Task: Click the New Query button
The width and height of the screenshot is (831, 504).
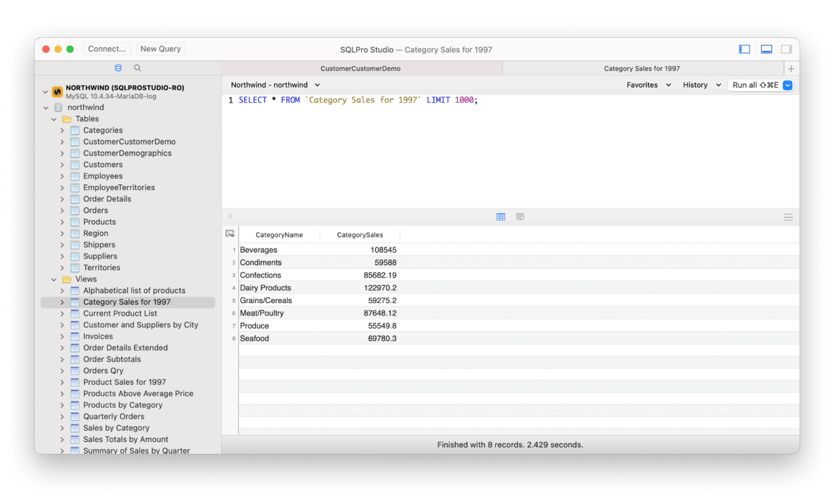Action: point(160,49)
